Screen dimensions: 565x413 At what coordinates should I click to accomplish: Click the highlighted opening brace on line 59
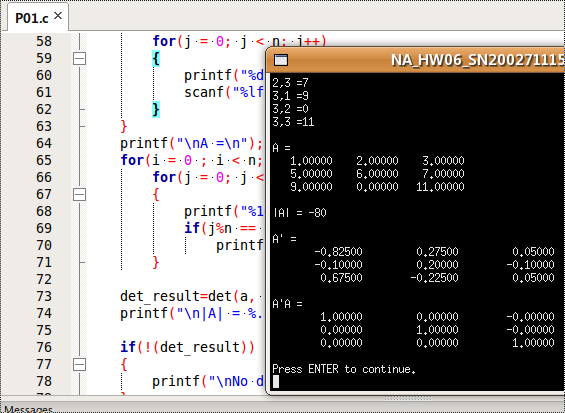click(156, 58)
